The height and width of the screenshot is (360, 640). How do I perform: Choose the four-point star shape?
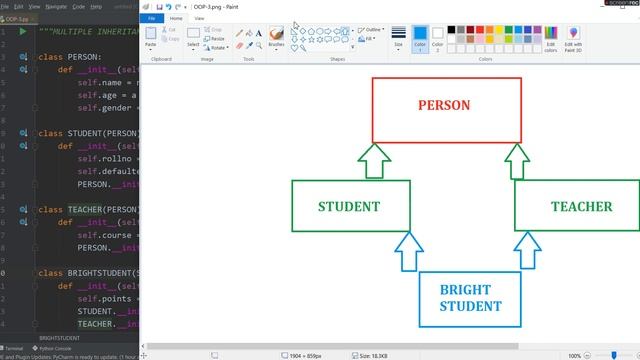(303, 40)
